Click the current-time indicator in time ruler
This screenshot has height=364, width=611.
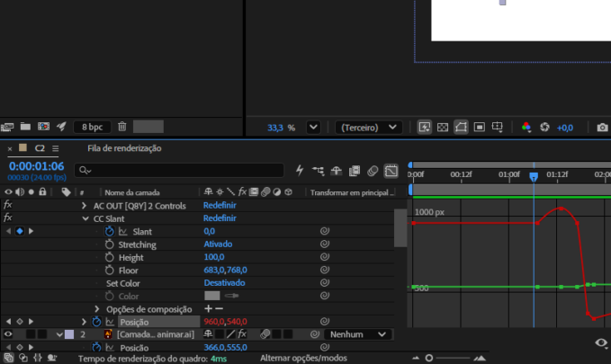pyautogui.click(x=534, y=177)
